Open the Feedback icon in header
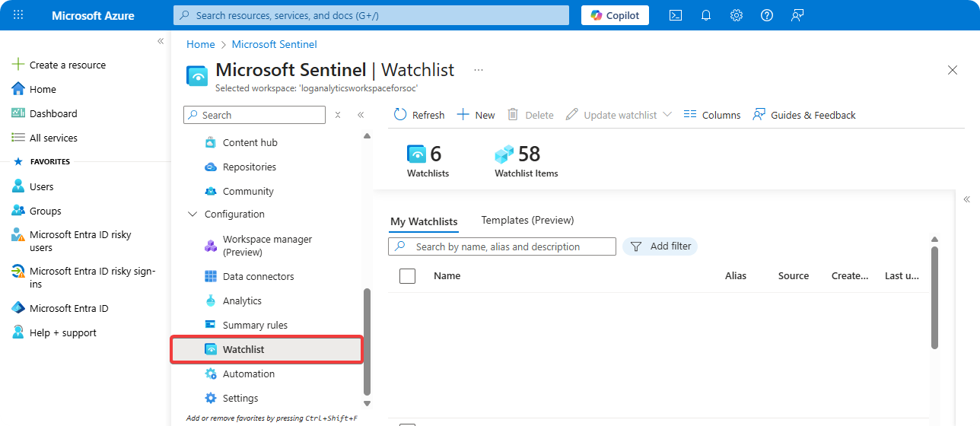 click(x=797, y=15)
